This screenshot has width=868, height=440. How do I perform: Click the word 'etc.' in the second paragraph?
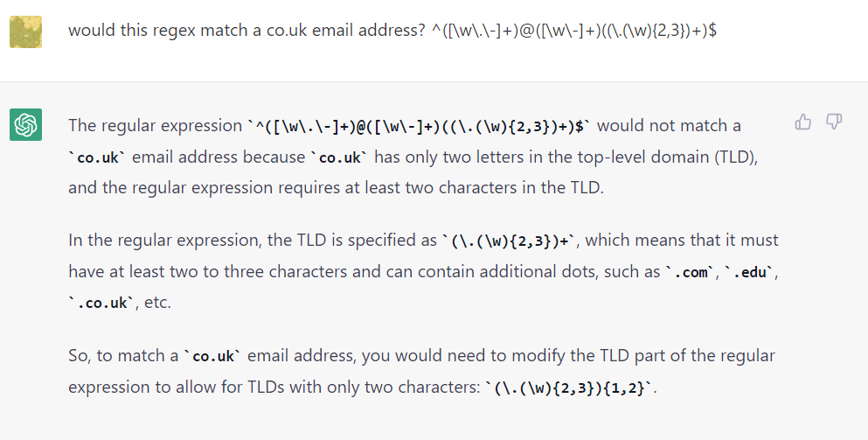click(x=157, y=303)
